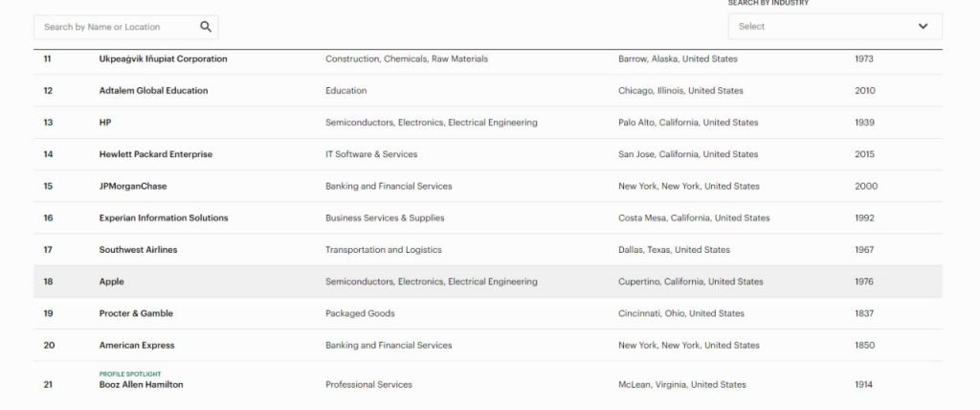Open Adtalem Global Education company link
The width and height of the screenshot is (980, 410).
(x=153, y=91)
